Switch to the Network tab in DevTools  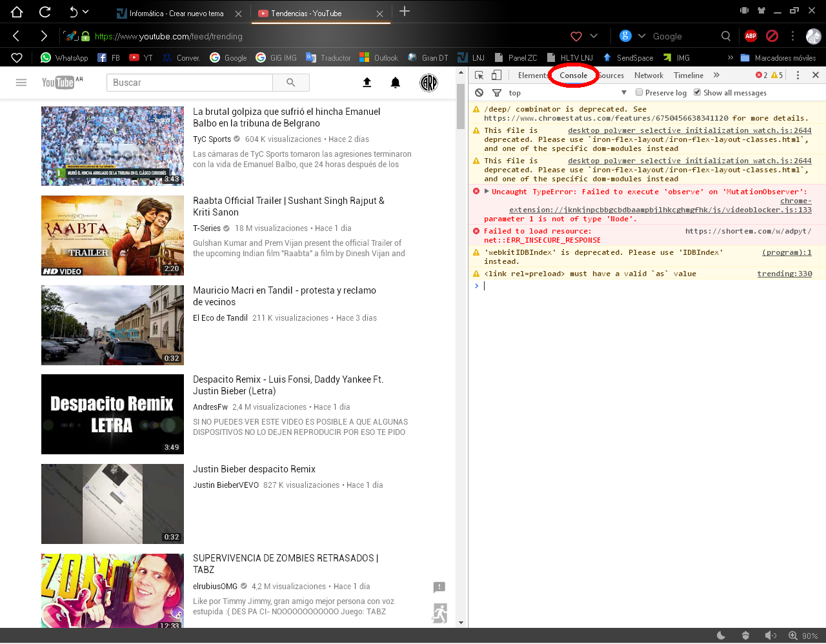click(x=649, y=75)
